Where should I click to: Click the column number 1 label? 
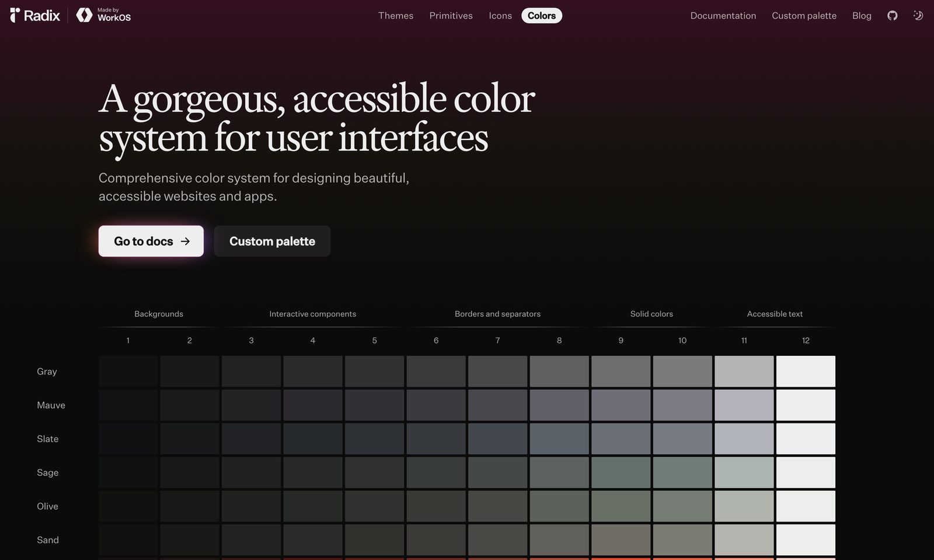(128, 341)
